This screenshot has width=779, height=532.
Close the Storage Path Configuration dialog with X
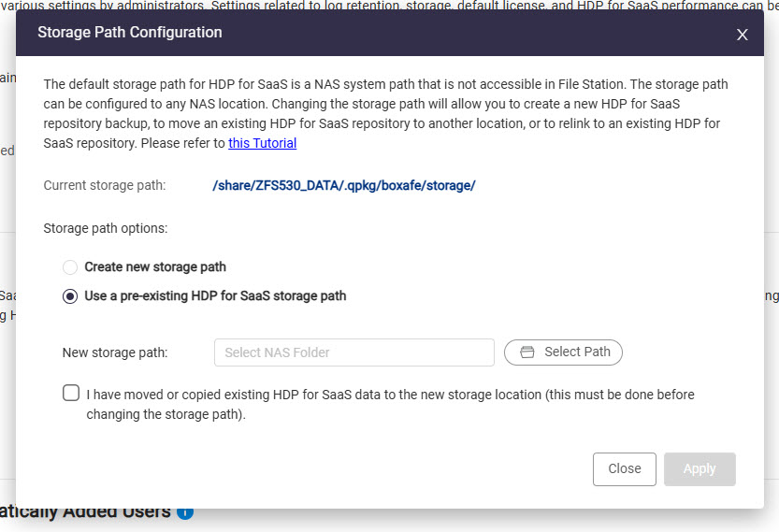click(x=742, y=35)
